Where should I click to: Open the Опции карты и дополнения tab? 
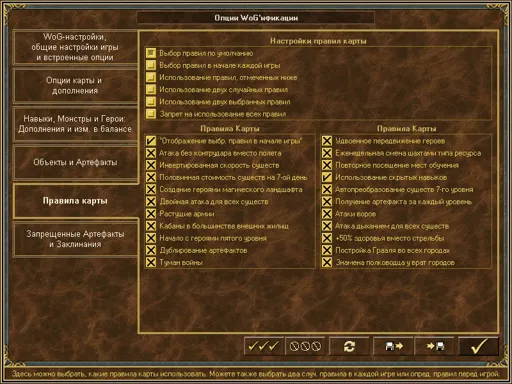(75, 86)
